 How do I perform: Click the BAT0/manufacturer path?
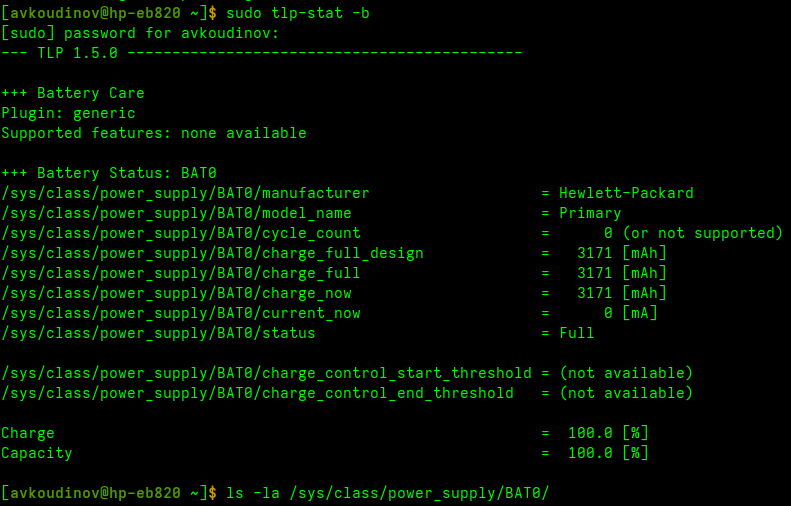(x=185, y=193)
